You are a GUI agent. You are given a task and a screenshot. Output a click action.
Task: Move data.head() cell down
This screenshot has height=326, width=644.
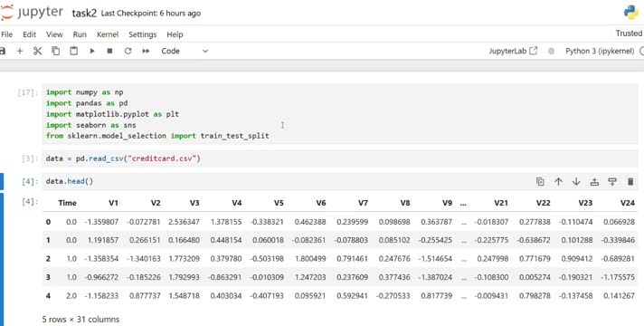[576, 182]
